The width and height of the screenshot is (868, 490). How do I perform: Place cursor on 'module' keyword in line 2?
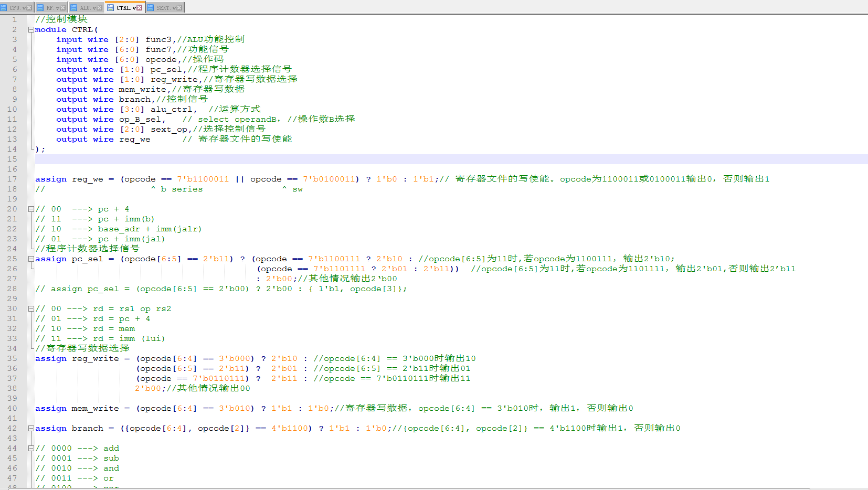click(50, 30)
